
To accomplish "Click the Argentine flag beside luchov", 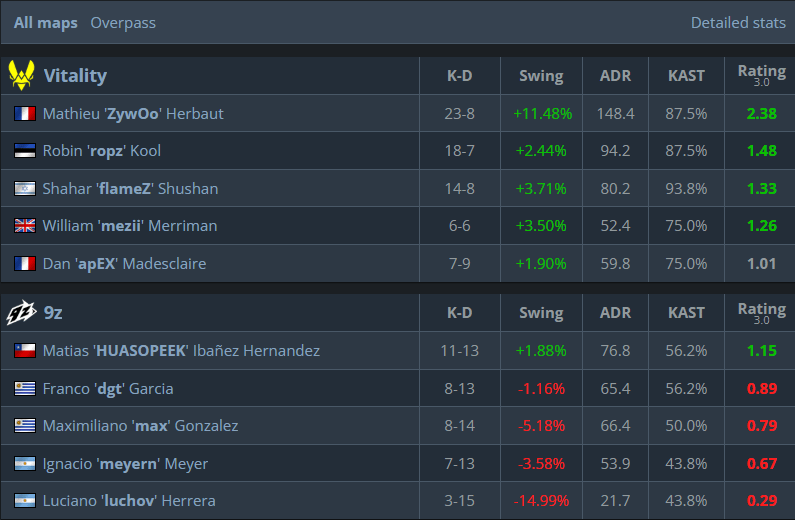I will pyautogui.click(x=25, y=501).
